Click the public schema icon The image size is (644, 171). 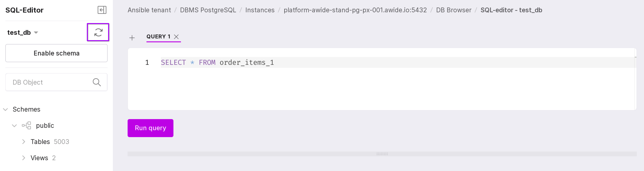(x=27, y=125)
